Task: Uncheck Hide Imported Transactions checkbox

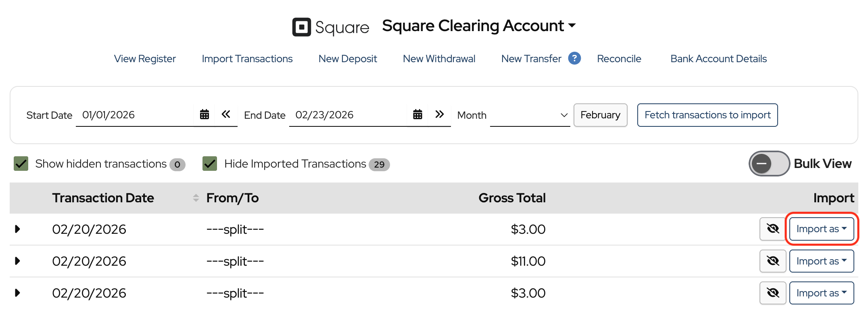Action: pyautogui.click(x=210, y=164)
